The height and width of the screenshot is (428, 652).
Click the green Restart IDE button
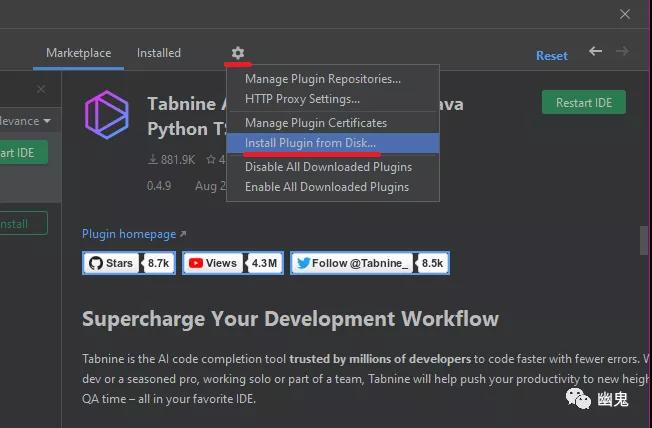click(584, 102)
